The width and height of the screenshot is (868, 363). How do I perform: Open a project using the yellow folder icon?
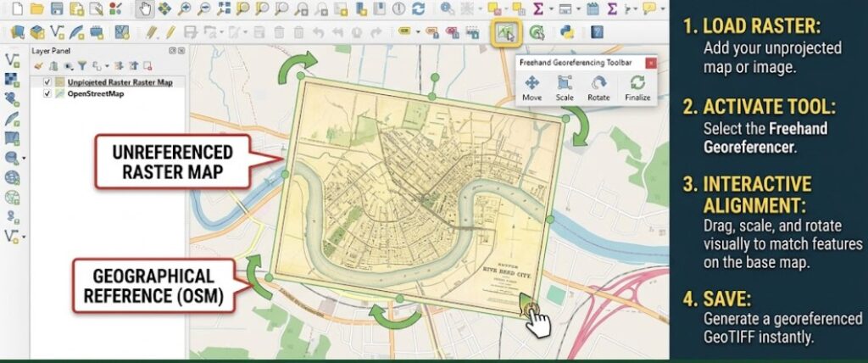[x=36, y=8]
